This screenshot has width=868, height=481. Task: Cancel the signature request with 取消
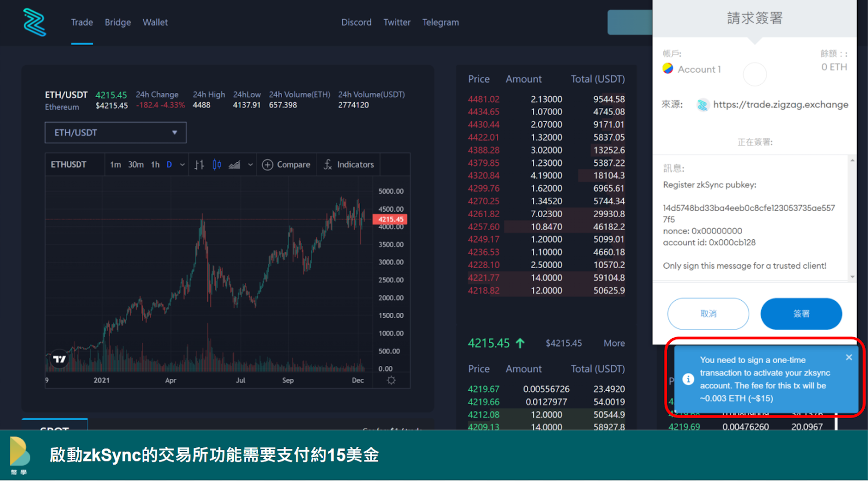[x=708, y=314]
